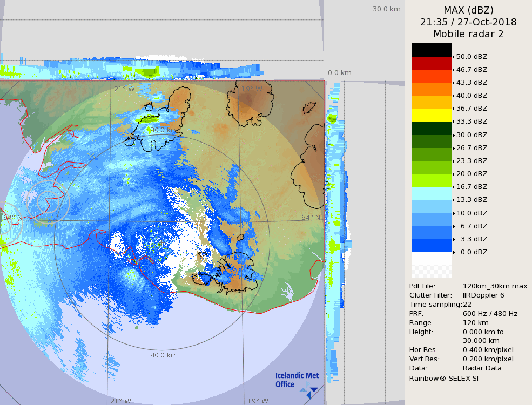Image resolution: width=532 pixels, height=405 pixels.
Task: Select the red 46.7 dBZ legend swatch
Action: pos(431,63)
